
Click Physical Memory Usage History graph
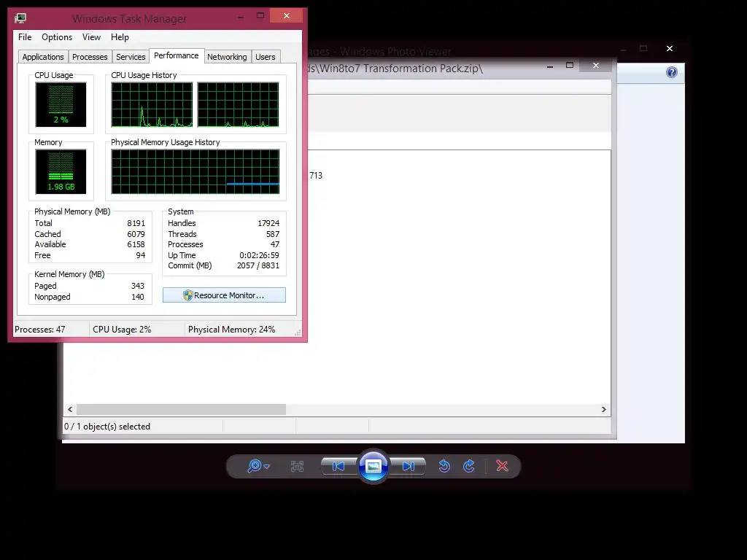196,171
